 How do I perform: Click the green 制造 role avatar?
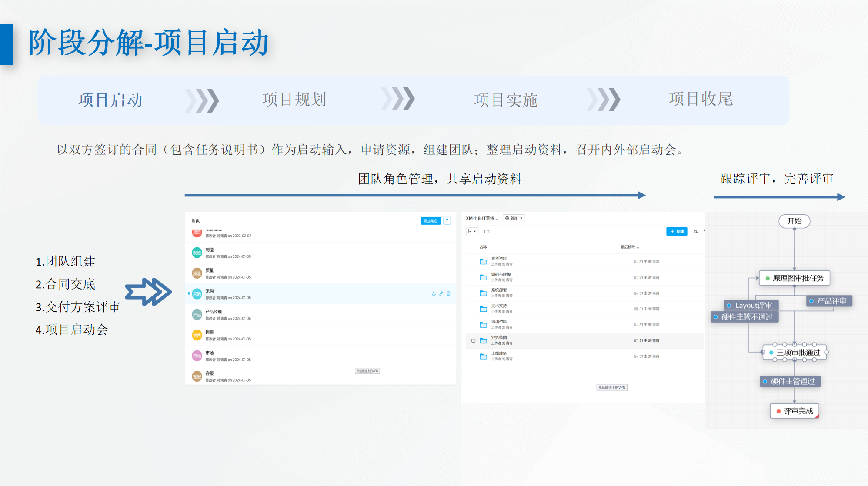tap(197, 253)
